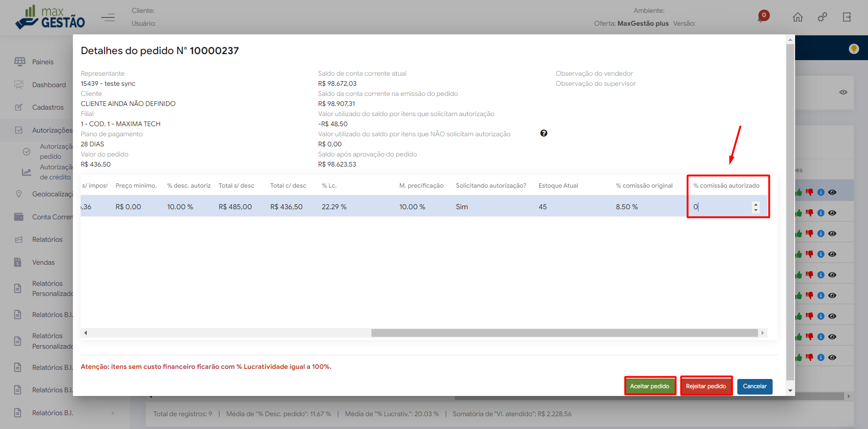The image size is (868, 429).
Task: Click the stock value 45 cell
Action: [542, 207]
